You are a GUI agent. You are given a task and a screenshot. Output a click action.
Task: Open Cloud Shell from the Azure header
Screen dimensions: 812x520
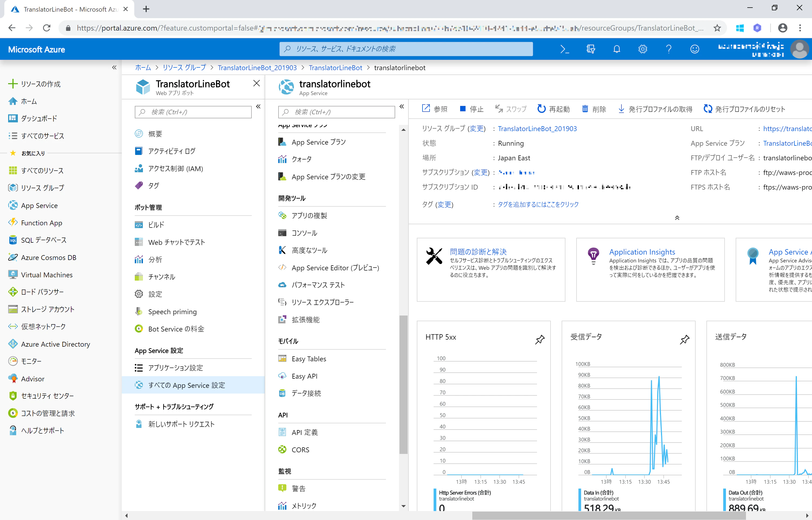(565, 49)
